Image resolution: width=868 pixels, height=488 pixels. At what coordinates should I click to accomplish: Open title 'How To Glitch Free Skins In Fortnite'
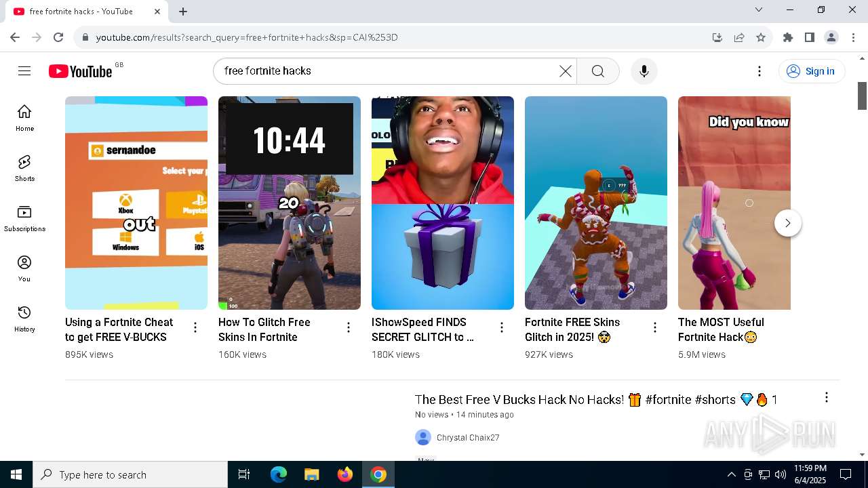tap(264, 329)
